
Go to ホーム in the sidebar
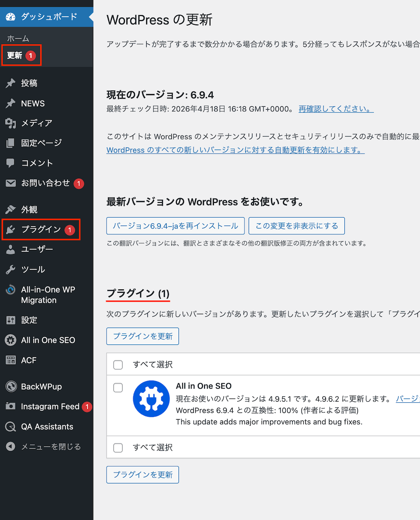pyautogui.click(x=18, y=38)
